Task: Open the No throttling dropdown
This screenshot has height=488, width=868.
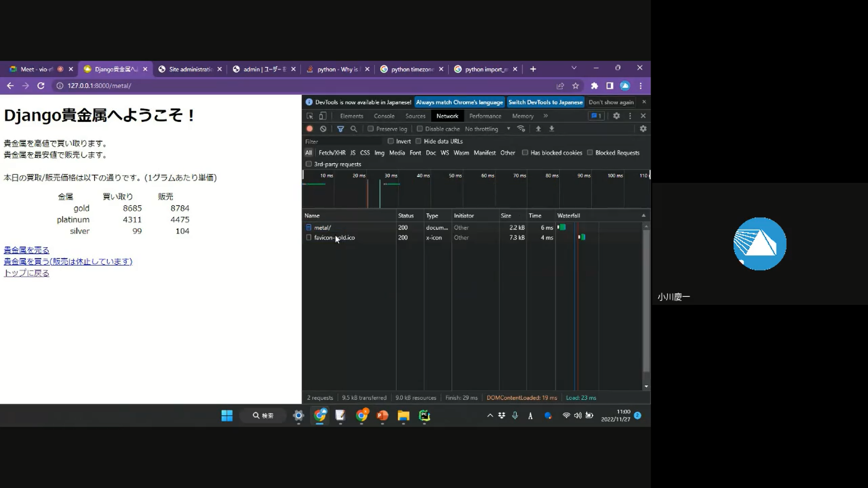Action: point(487,129)
